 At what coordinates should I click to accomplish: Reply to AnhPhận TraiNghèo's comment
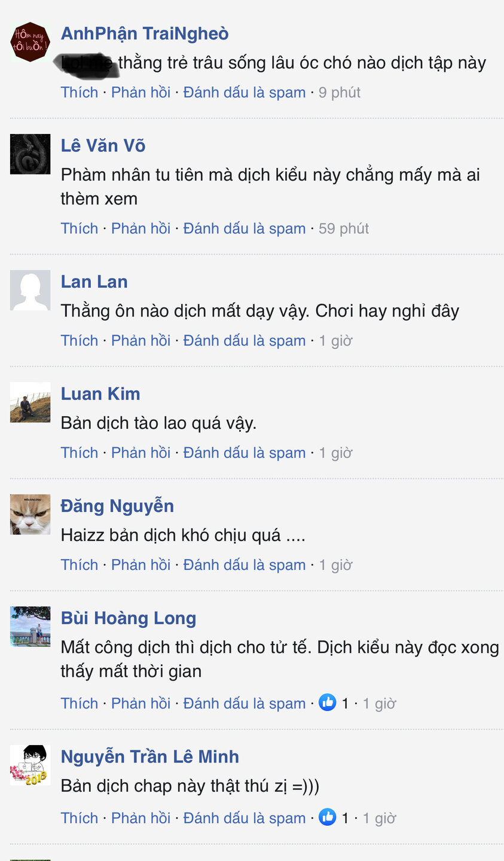(140, 93)
